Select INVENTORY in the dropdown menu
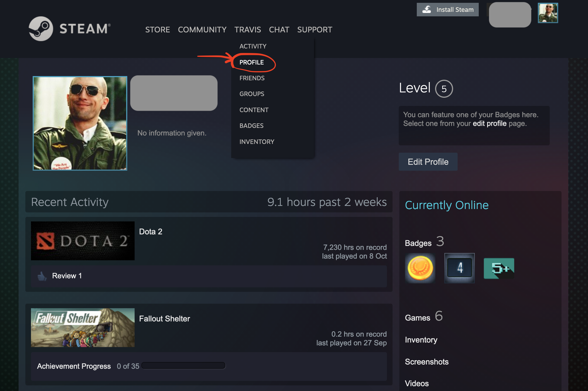This screenshot has width=588, height=391. pos(257,142)
